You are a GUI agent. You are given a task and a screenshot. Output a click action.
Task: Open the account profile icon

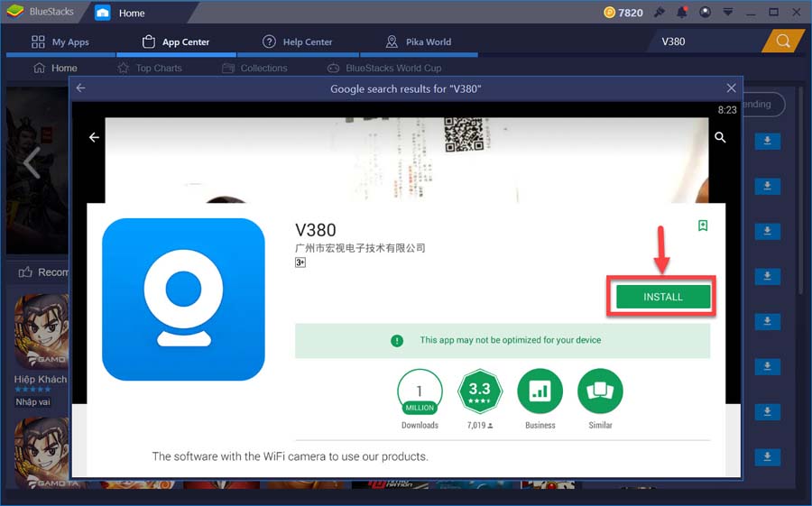[705, 12]
